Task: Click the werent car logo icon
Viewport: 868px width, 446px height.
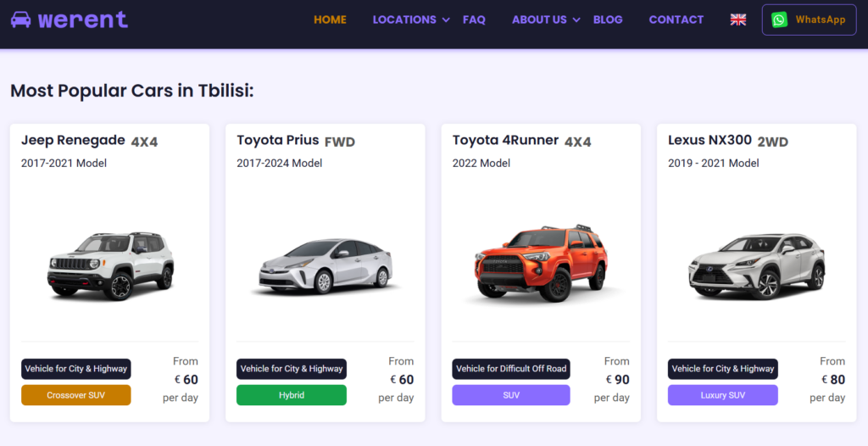Action: click(x=21, y=19)
